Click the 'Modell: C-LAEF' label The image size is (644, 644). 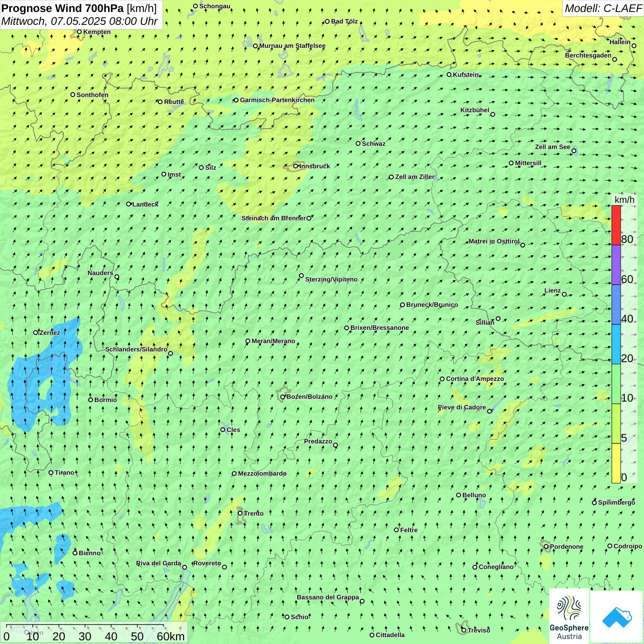click(x=603, y=8)
